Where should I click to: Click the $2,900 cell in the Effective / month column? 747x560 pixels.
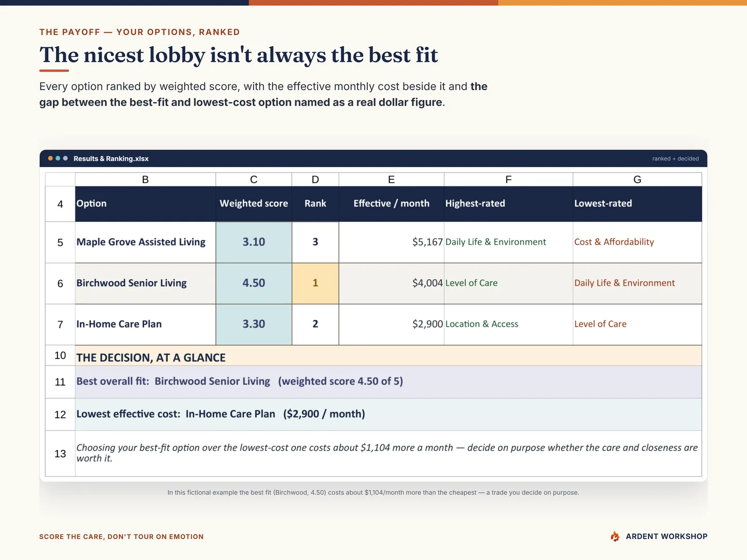(391, 324)
